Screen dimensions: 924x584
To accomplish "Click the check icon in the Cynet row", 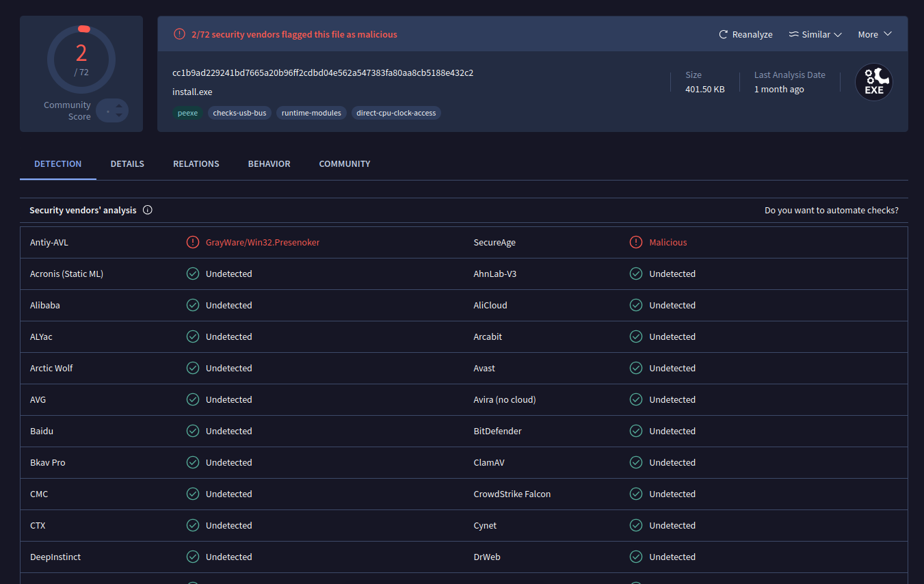I will click(636, 525).
